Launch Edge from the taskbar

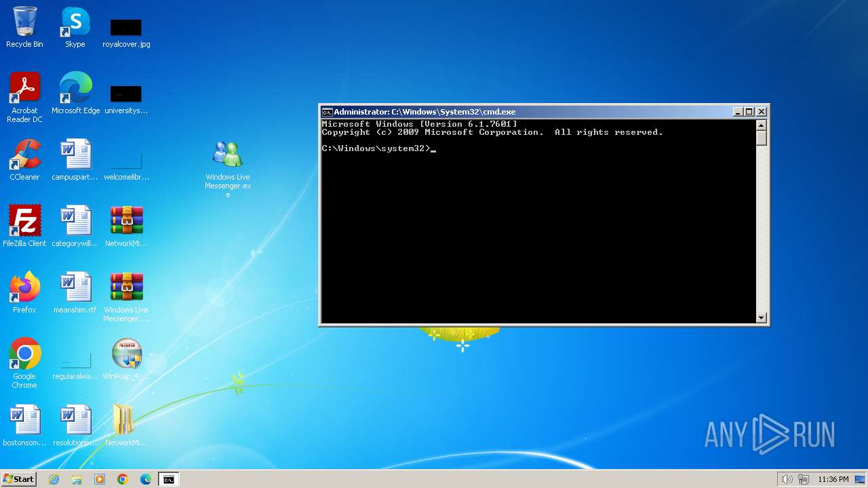146,479
